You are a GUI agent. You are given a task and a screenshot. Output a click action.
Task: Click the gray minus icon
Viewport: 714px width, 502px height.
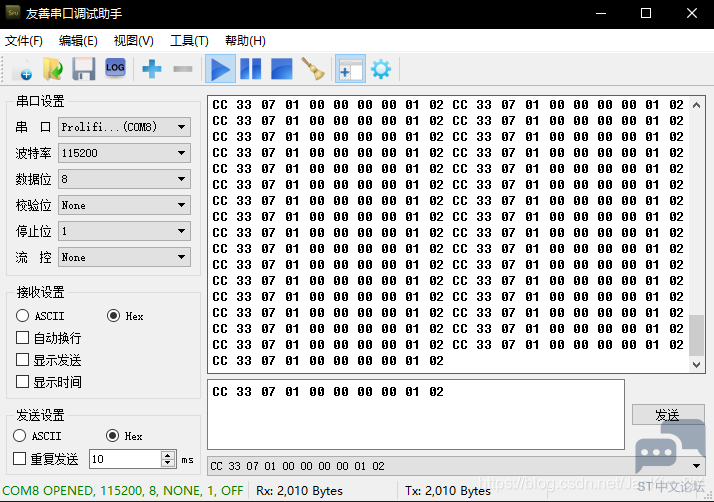click(x=183, y=69)
